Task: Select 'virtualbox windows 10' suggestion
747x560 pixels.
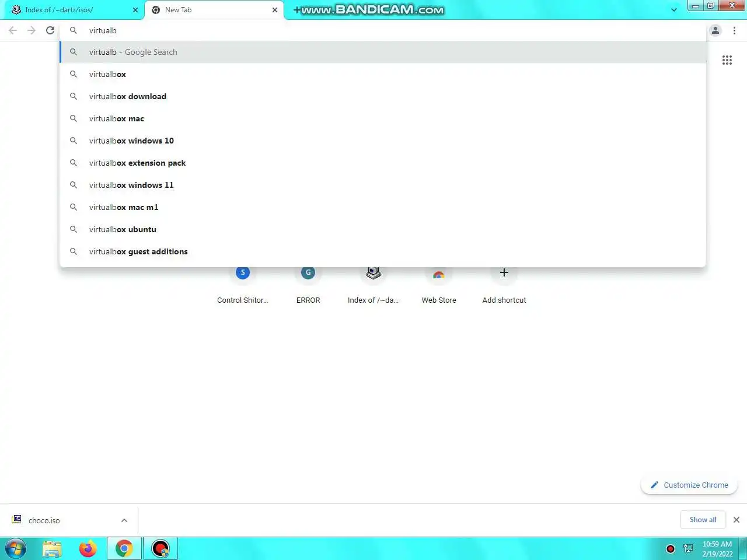Action: (x=383, y=141)
